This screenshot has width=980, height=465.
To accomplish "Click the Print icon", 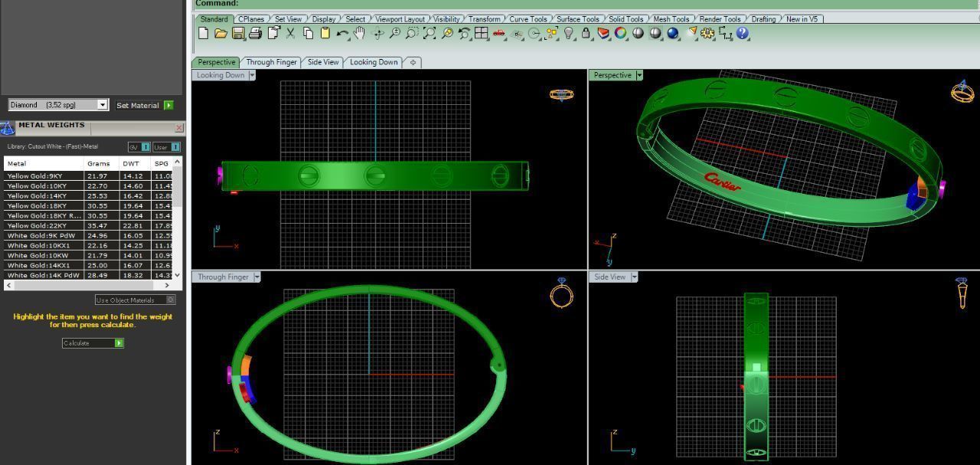I will (x=256, y=33).
